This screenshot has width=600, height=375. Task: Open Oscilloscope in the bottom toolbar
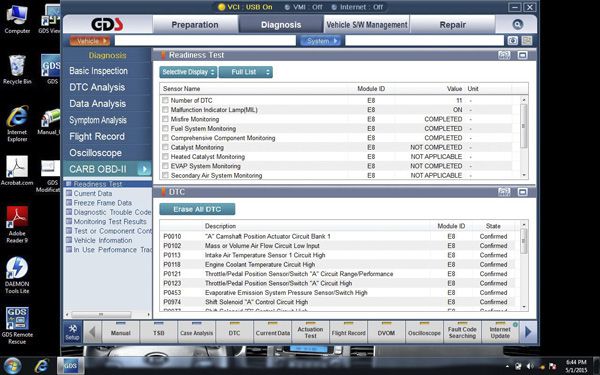424,332
